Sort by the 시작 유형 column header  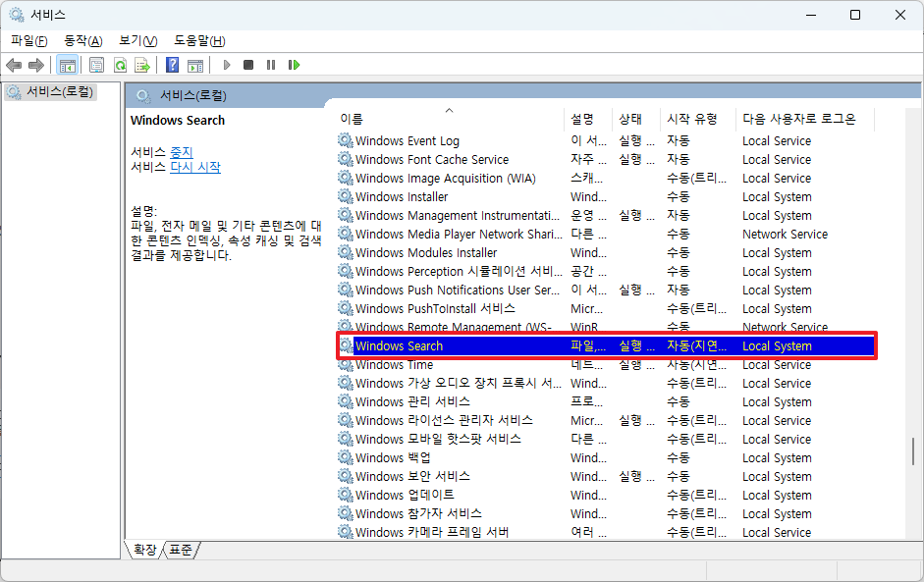click(x=698, y=119)
